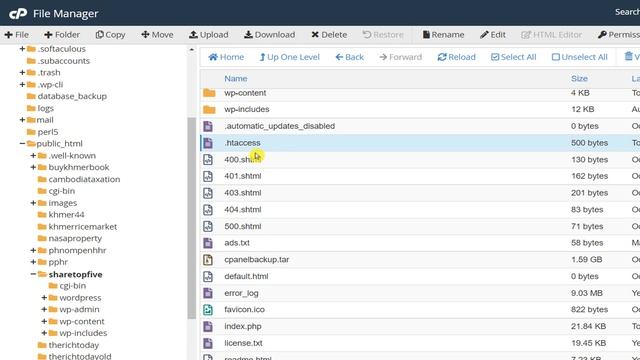Viewport: 640px width, 360px height.
Task: Select nasaproperty folder in tree
Action: point(75,238)
